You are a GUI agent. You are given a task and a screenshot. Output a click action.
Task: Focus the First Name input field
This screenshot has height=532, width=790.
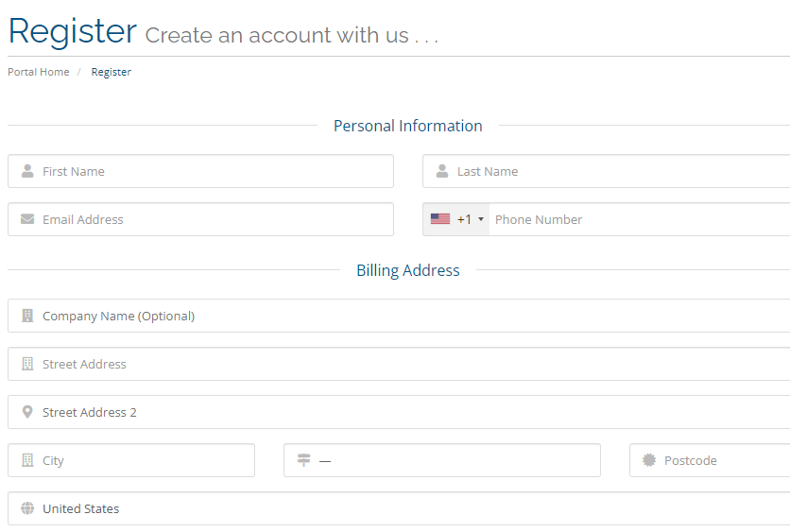pos(200,171)
